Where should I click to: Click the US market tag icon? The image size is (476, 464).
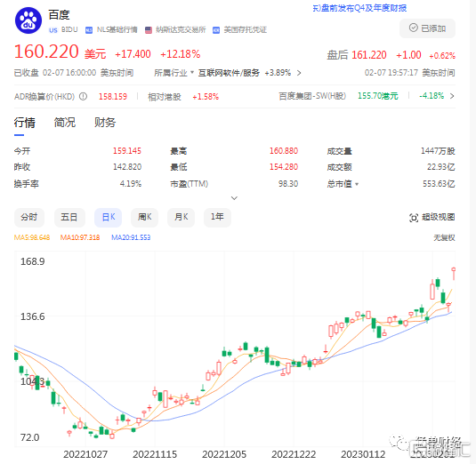click(x=53, y=30)
